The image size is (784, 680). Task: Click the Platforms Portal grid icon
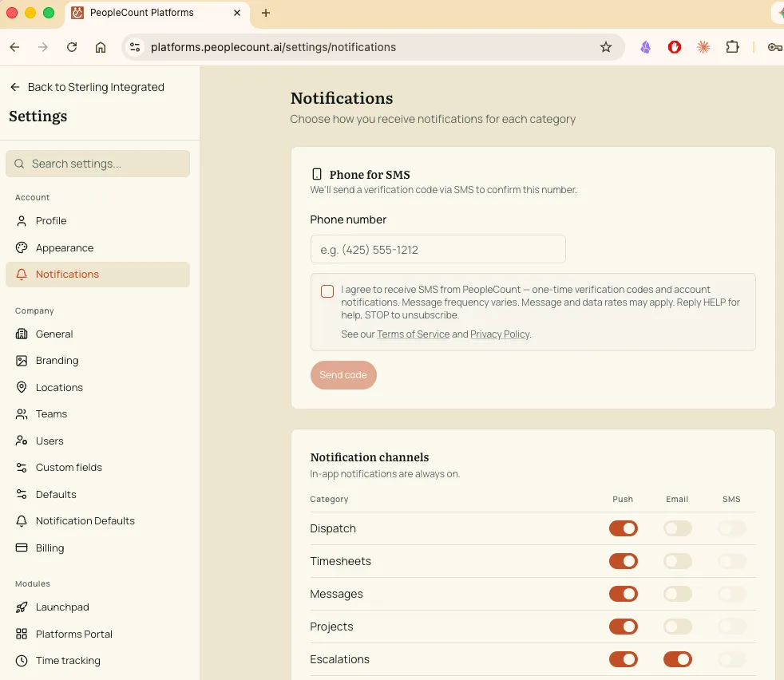22,634
